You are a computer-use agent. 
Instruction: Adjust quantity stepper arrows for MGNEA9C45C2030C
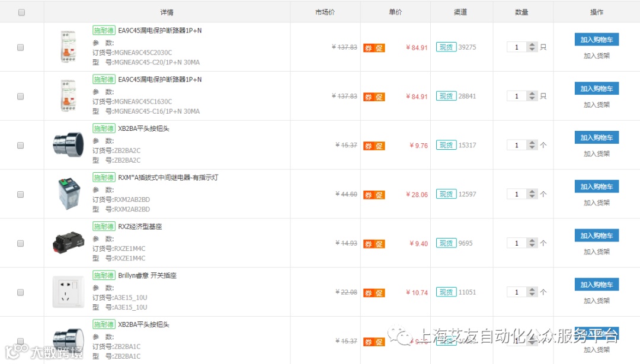tap(532, 47)
